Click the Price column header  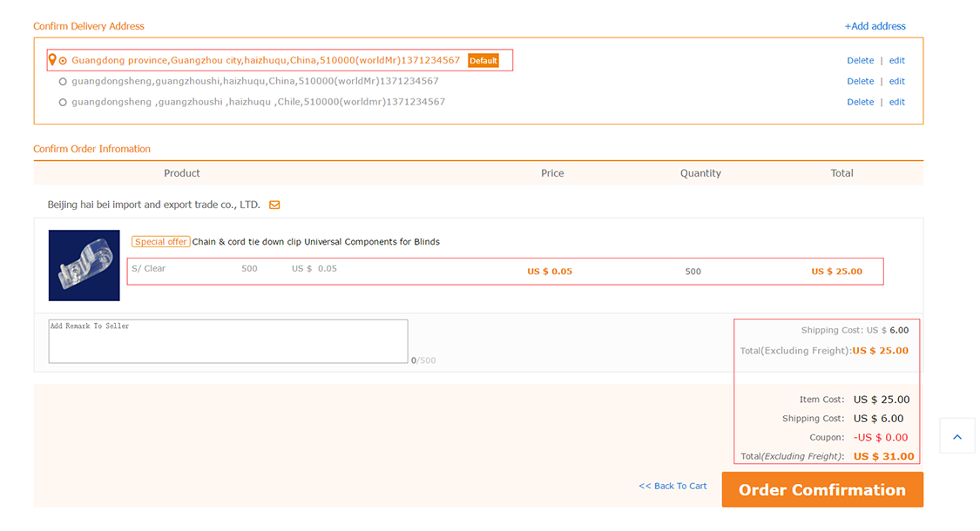pos(552,173)
